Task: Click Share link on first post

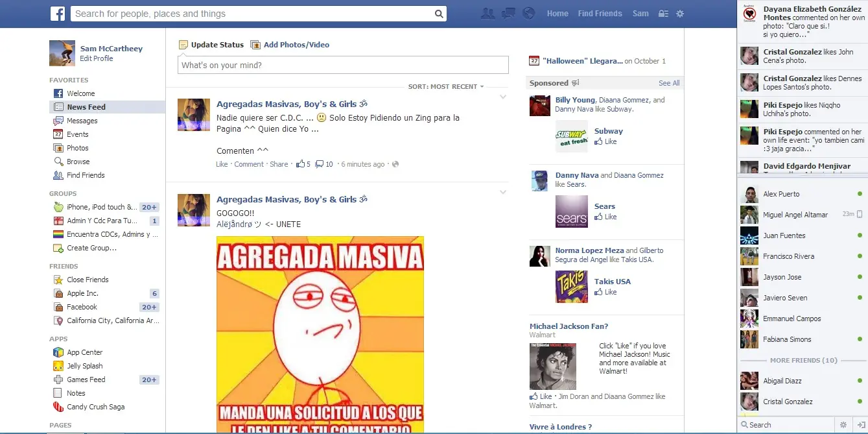Action: (x=279, y=164)
